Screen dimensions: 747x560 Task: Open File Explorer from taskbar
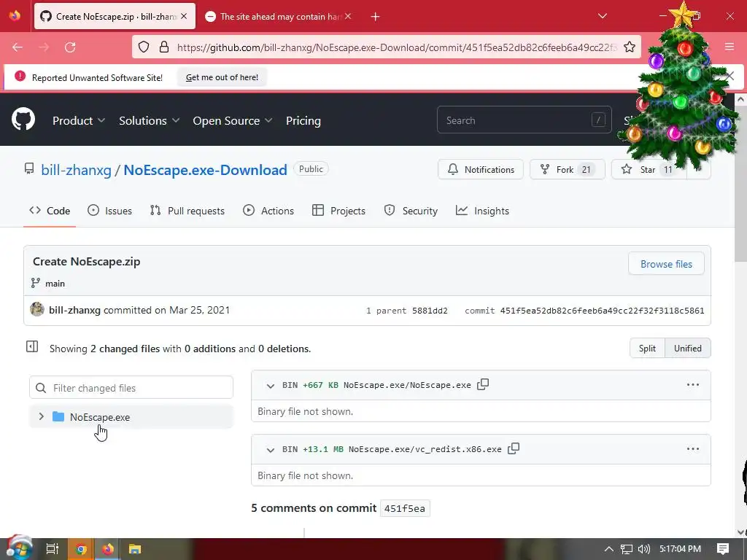[135, 549]
